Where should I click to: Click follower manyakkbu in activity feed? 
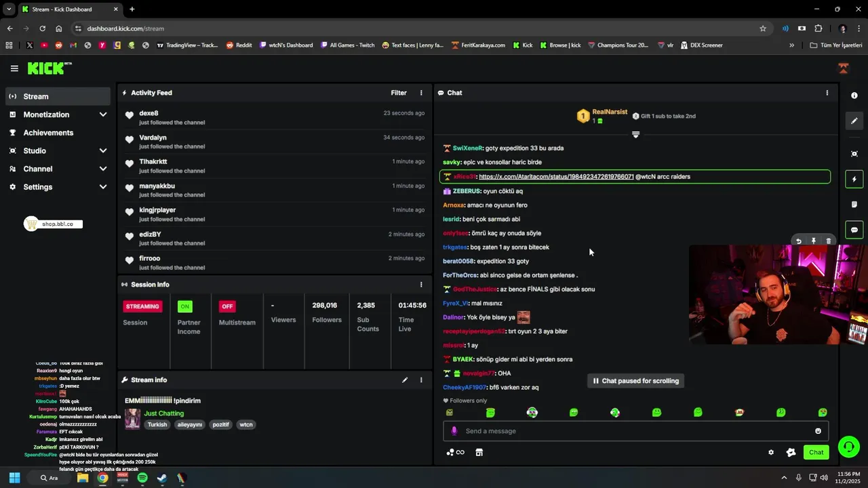pos(157,186)
